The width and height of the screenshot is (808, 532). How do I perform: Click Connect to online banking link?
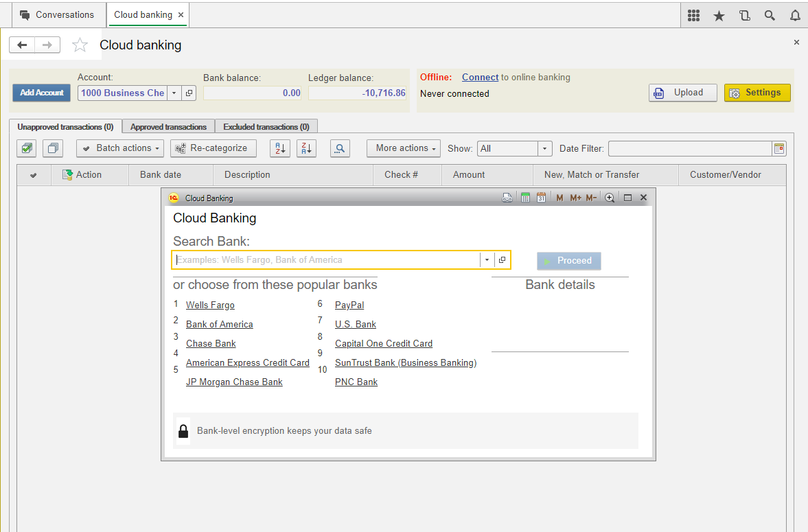480,78
